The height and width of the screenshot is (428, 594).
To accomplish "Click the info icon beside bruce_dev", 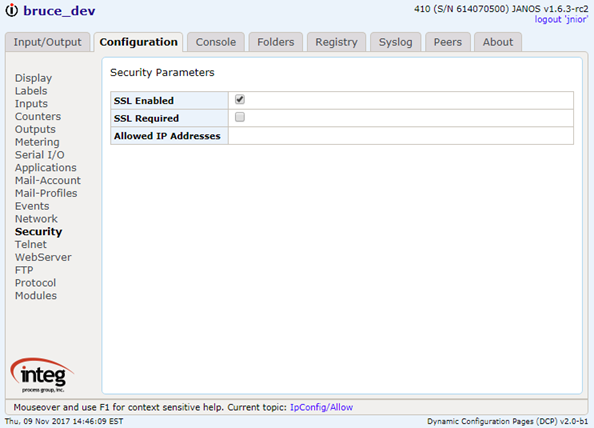I will pos(11,10).
